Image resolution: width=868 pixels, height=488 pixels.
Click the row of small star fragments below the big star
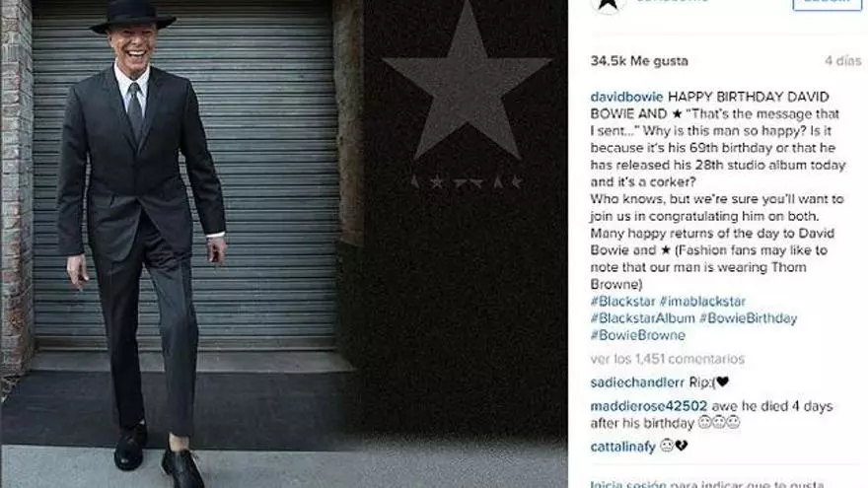pos(467,181)
